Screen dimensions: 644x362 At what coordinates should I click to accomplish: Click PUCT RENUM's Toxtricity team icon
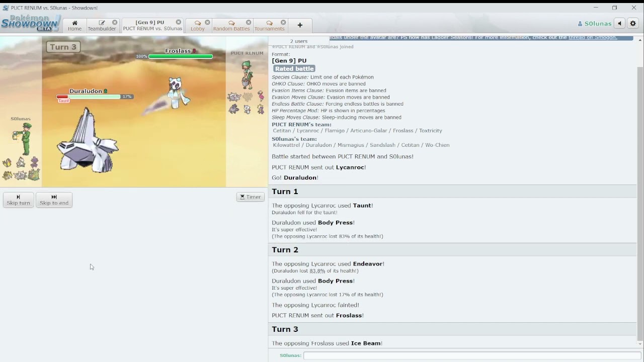tap(260, 109)
